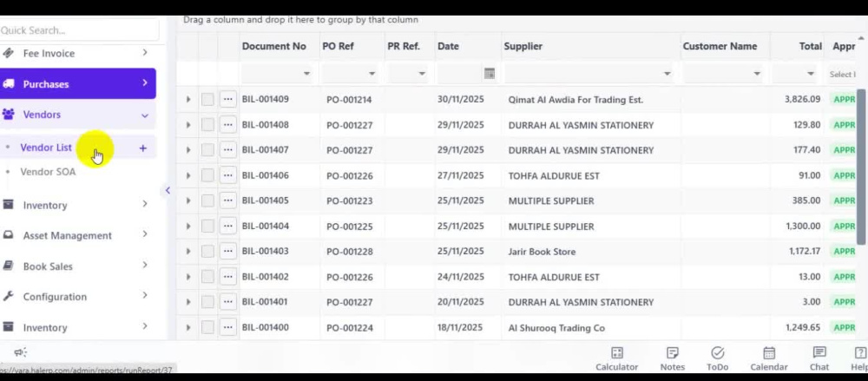Tick the checkbox for BIL-001406
Viewport: 868px width, 381px height.
pyautogui.click(x=207, y=175)
